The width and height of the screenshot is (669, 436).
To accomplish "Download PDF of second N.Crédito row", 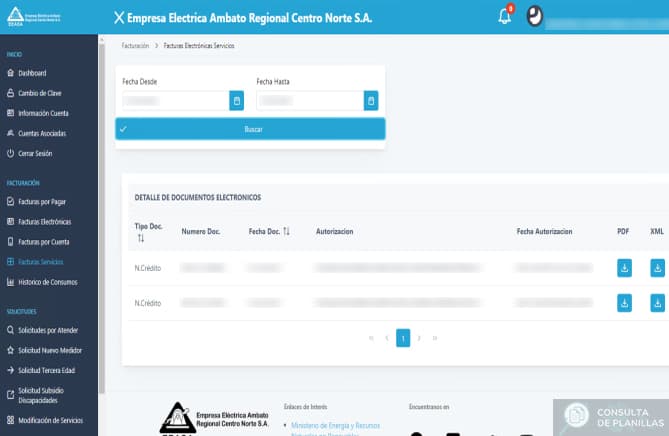I will [x=624, y=303].
